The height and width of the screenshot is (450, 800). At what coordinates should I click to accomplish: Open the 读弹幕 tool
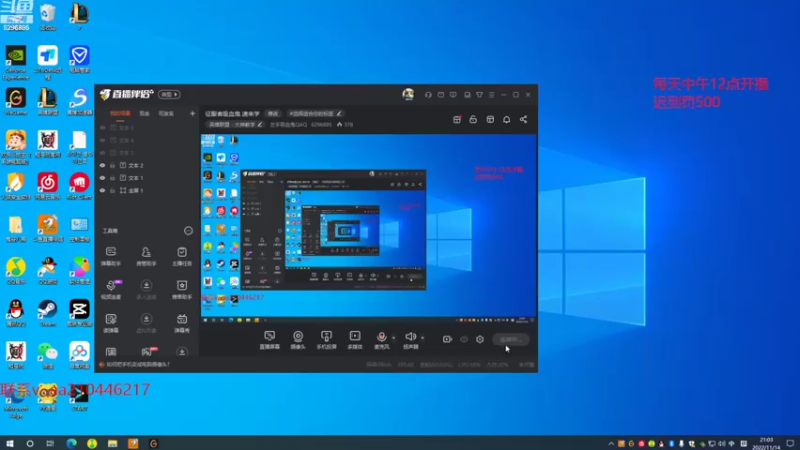click(x=111, y=323)
